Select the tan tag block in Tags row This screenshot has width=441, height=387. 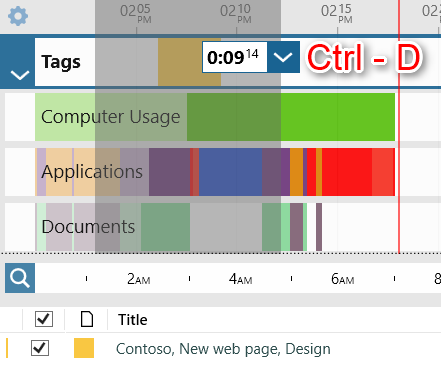(x=189, y=62)
